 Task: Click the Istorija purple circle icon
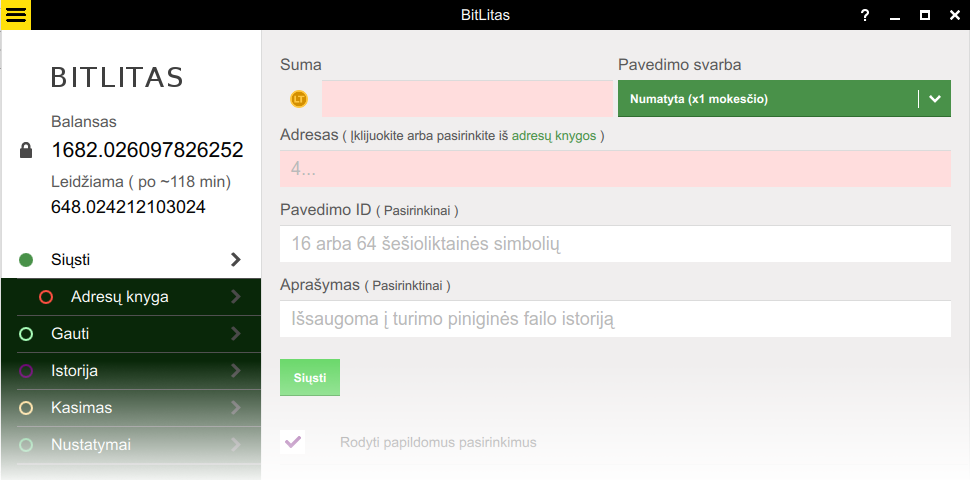click(x=27, y=371)
